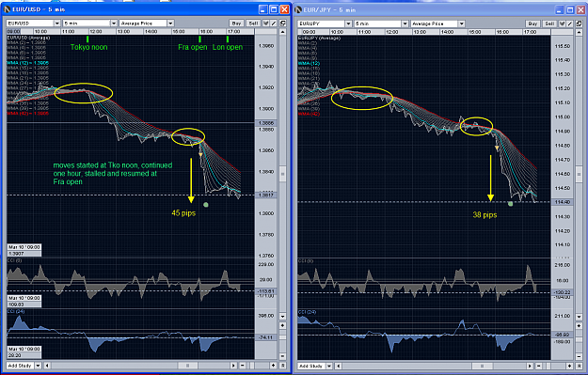Viewport: 588px width, 375px height.
Task: Select WMA (12) legend entry in EUR/USD chart
Action: pos(27,63)
